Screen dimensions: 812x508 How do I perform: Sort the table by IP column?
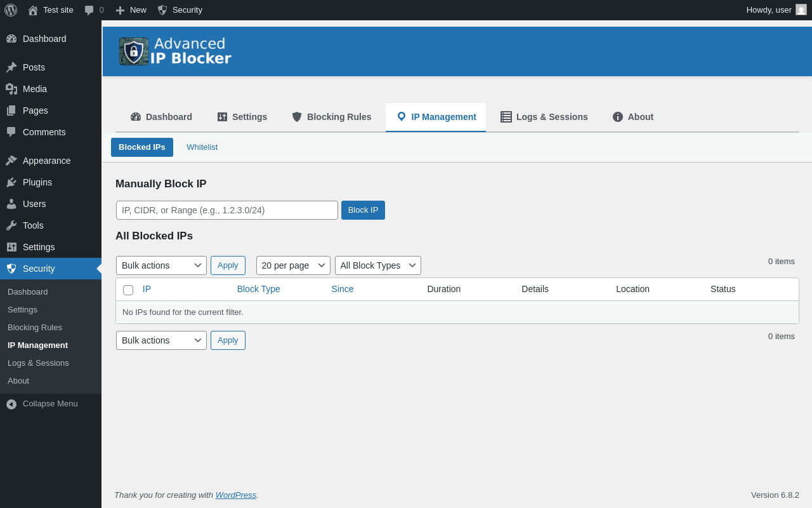click(x=147, y=289)
